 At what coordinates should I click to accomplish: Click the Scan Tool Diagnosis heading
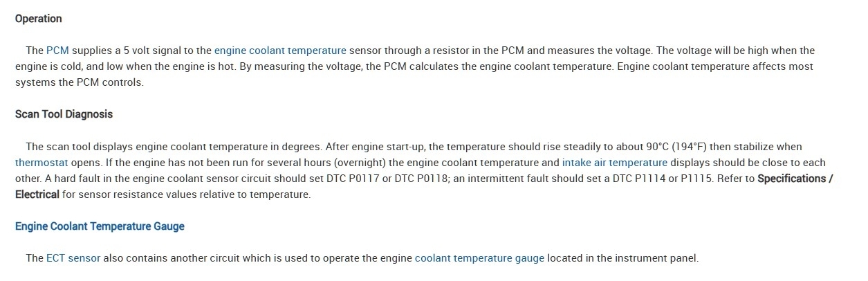64,114
